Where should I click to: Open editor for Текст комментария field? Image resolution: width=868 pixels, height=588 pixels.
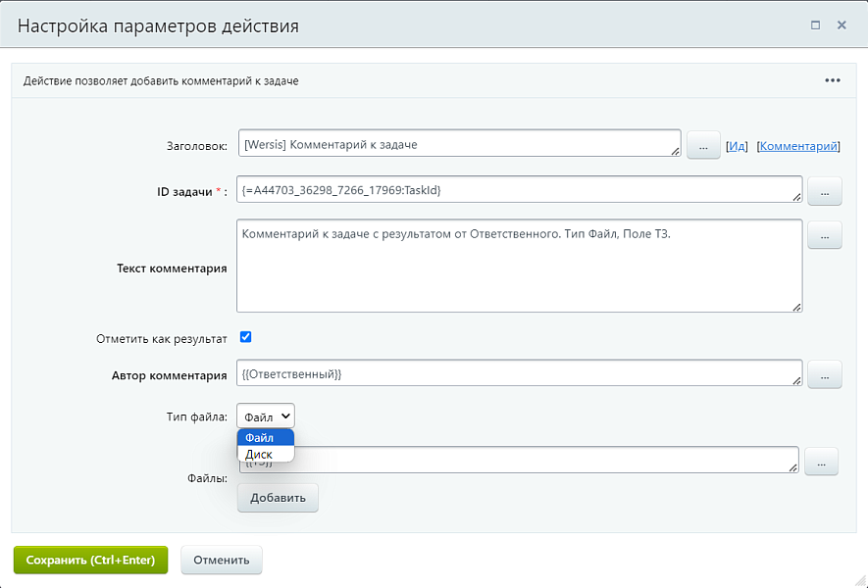[x=824, y=235]
